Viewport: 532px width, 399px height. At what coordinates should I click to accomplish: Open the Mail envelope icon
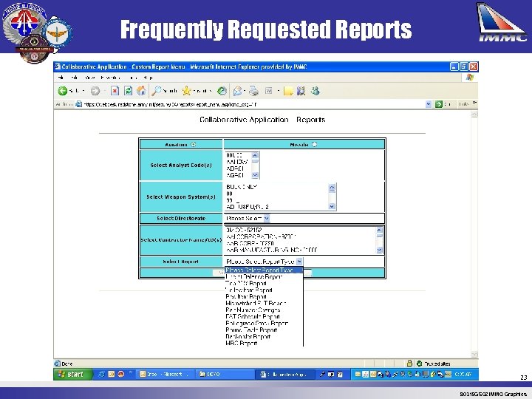click(x=237, y=91)
